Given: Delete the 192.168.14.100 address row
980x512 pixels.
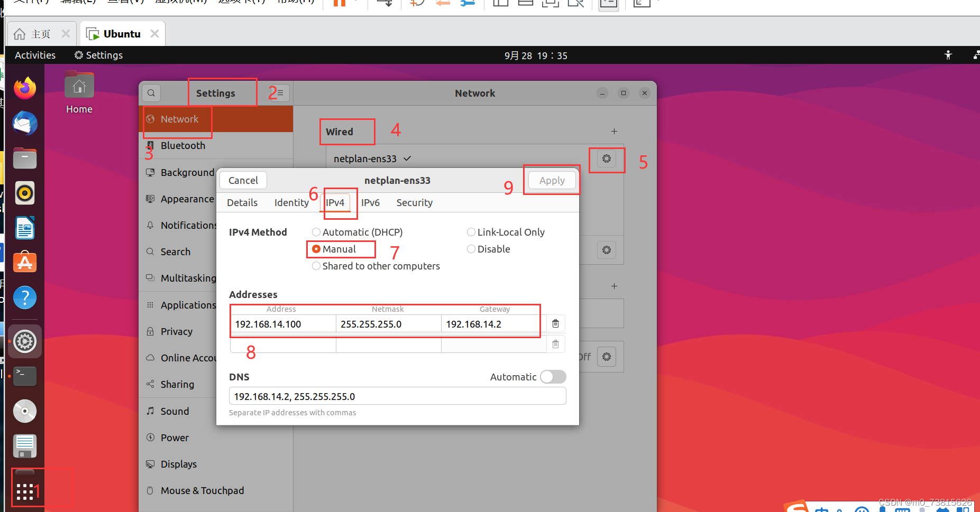Looking at the screenshot, I should point(555,323).
